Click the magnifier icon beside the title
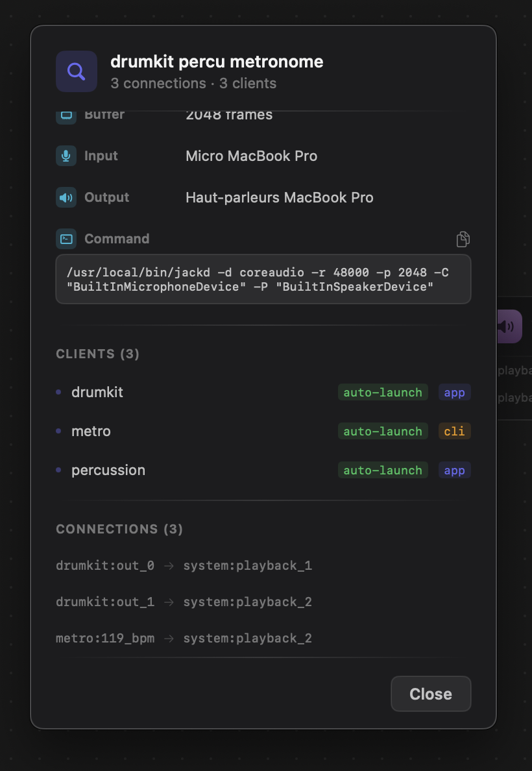The image size is (532, 771). tap(77, 71)
